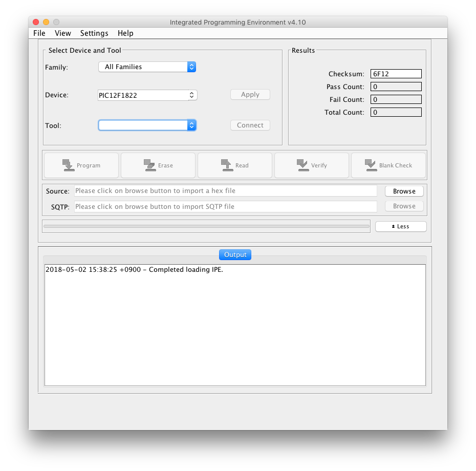Click the Pass Count value field
Viewport: 476px width, 471px height.
(x=396, y=87)
